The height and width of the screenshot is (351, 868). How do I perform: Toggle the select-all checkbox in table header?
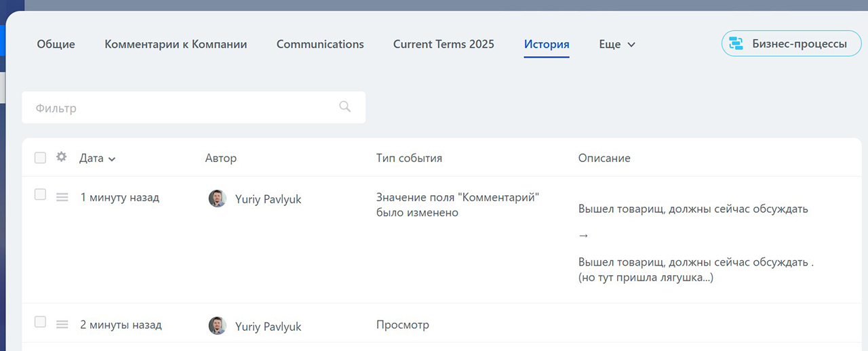coord(40,158)
